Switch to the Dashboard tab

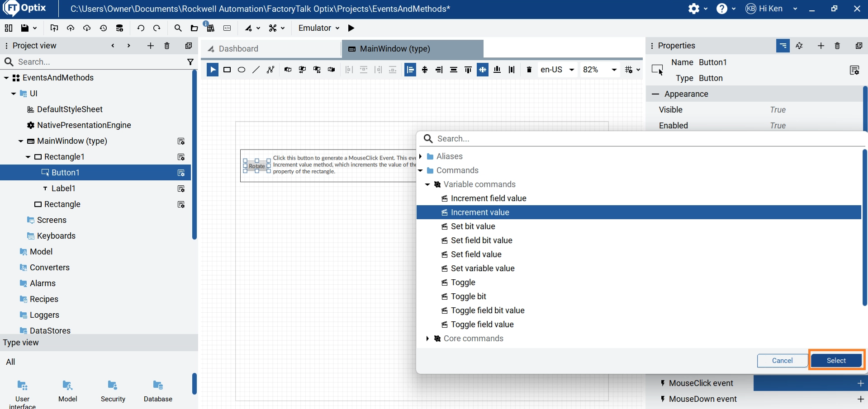(x=271, y=49)
